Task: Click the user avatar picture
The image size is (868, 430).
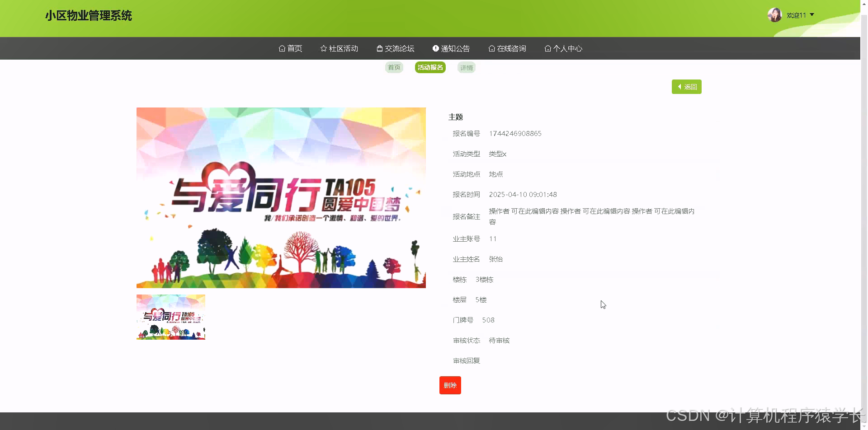Action: click(775, 15)
